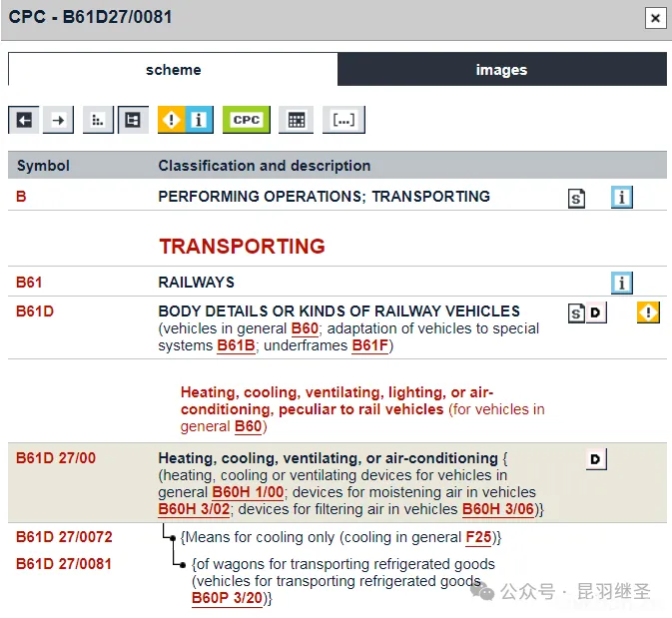Click the right arrow navigation icon
Screen dimensions: 672x618
pos(59,120)
